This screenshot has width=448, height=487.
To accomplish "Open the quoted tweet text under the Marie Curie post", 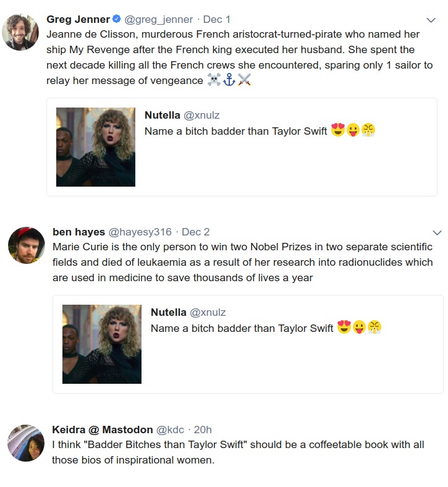I will 242,328.
